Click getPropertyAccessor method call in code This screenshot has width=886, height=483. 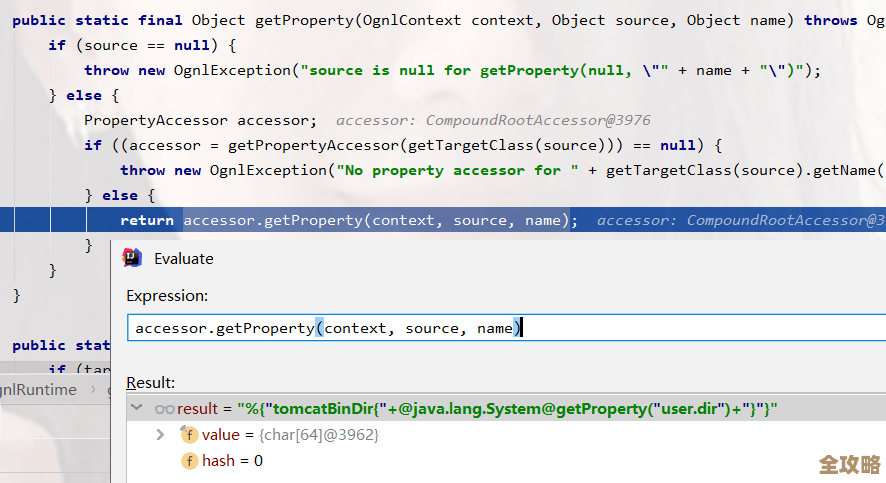(x=315, y=145)
